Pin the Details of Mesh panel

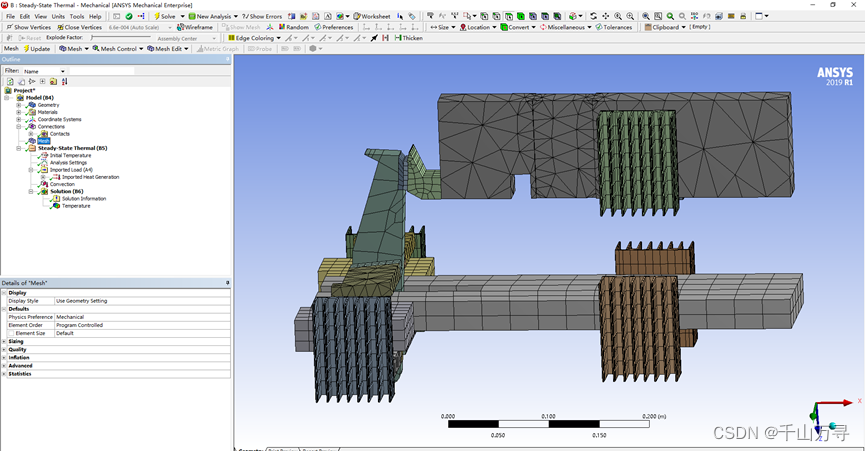(x=227, y=283)
